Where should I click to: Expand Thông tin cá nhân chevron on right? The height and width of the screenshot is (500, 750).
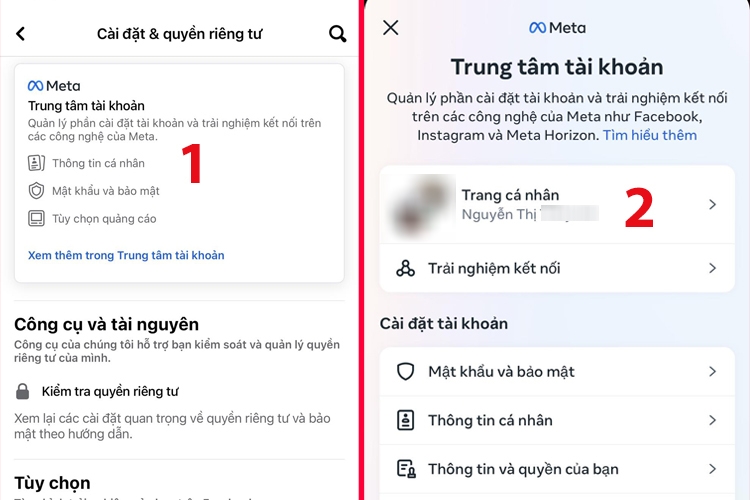712,420
